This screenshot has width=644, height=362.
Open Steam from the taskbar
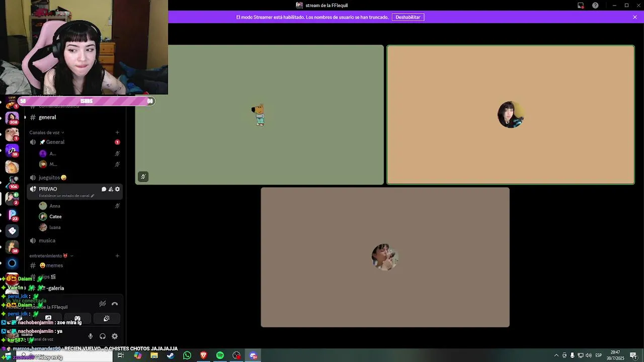pos(171,355)
